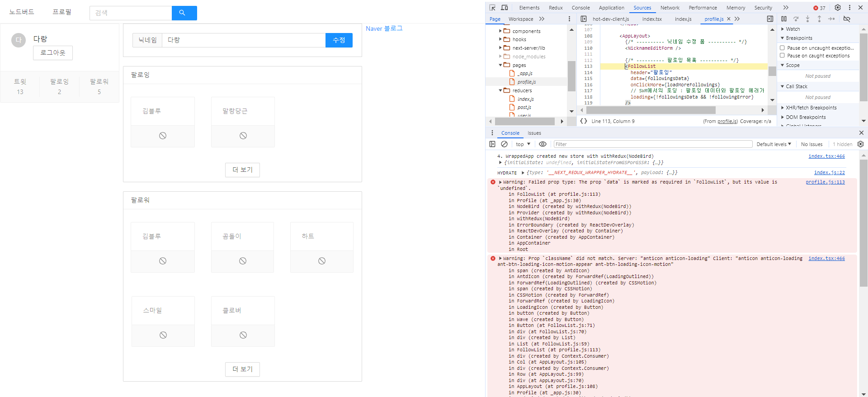Collapse the reducers folder
Viewport: 868px width, 397px height.
pyautogui.click(x=500, y=90)
